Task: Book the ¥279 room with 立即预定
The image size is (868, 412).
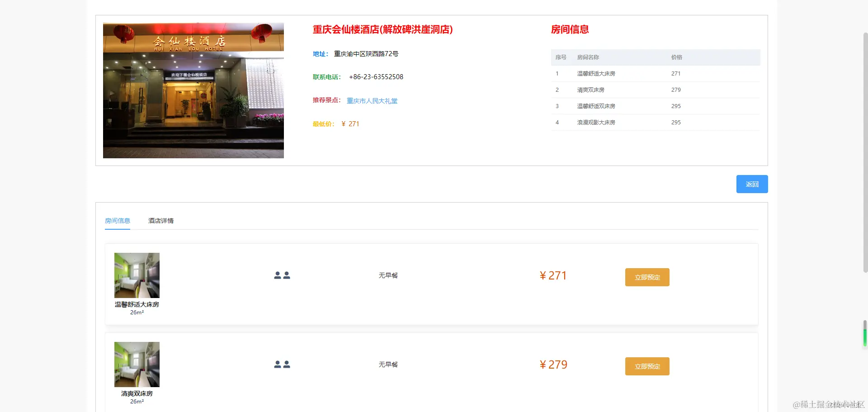Action: [647, 366]
